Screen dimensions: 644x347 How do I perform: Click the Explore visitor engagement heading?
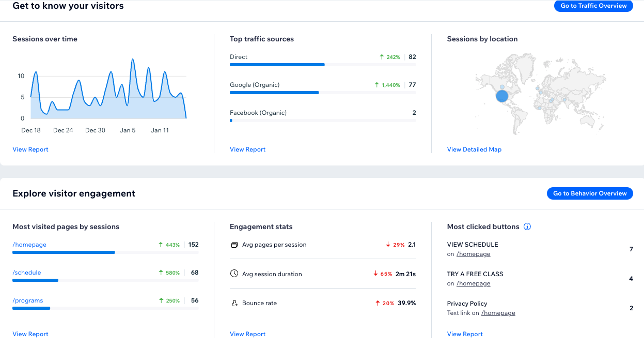(74, 193)
